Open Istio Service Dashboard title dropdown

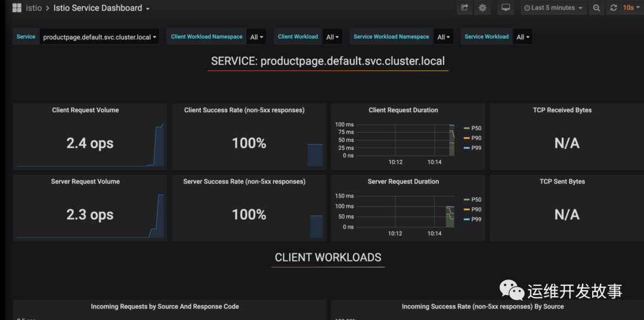[x=101, y=8]
